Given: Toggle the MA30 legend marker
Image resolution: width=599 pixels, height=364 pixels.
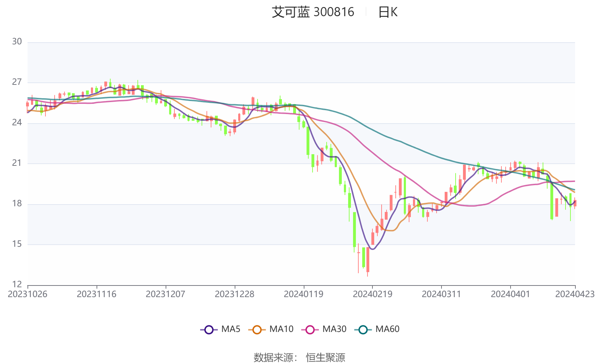Looking at the screenshot, I should click(310, 330).
